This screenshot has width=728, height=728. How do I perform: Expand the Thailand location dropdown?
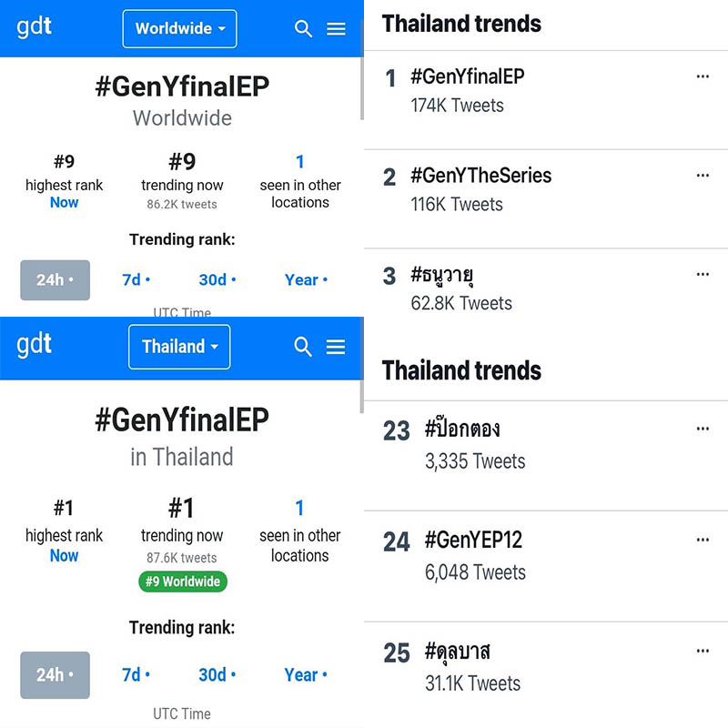(x=179, y=347)
